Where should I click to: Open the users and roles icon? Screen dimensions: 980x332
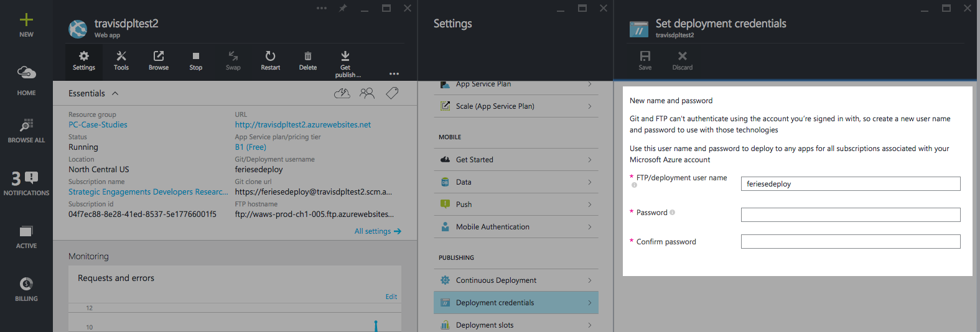pyautogui.click(x=367, y=93)
